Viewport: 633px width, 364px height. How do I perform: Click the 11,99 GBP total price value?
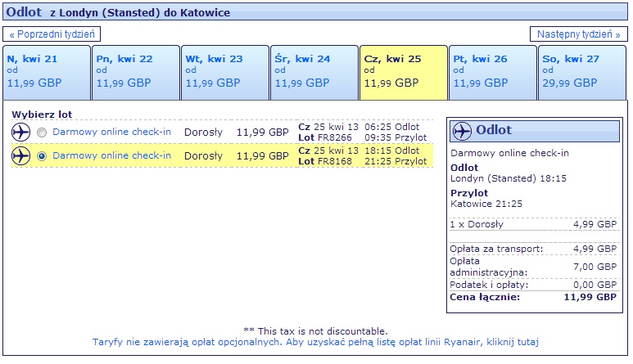[590, 298]
